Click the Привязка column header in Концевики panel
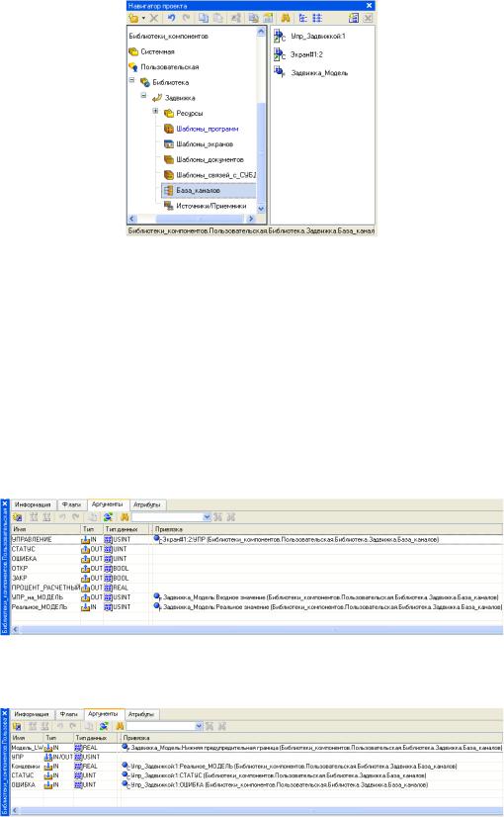504x817 pixels. [311, 738]
